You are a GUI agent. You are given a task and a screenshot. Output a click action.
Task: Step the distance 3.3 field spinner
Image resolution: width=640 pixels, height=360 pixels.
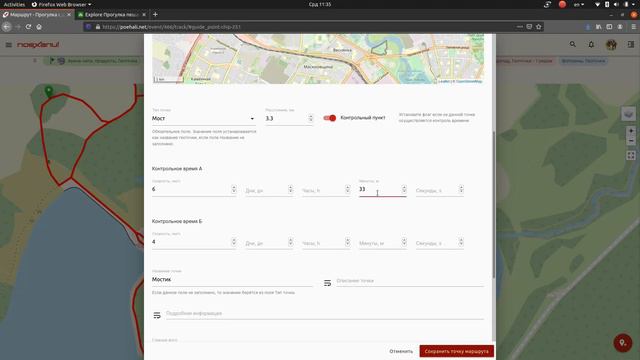(311, 118)
